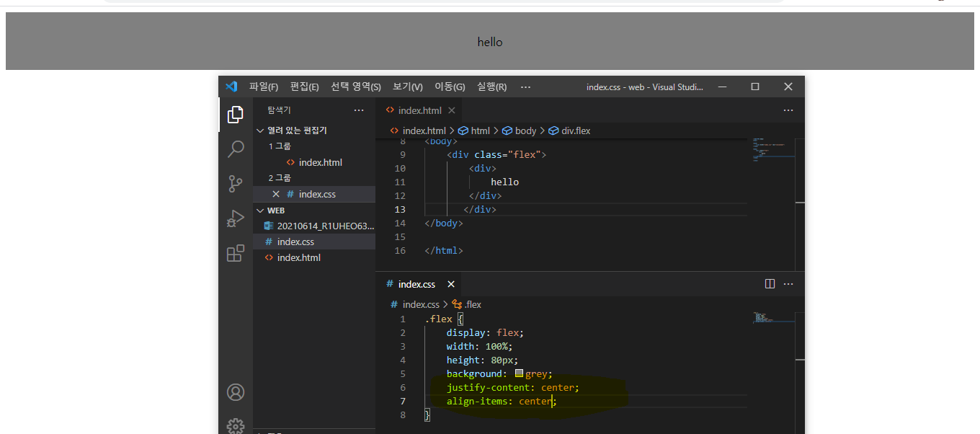Switch to the index.html editor tab
This screenshot has height=434, width=980.
(x=419, y=110)
